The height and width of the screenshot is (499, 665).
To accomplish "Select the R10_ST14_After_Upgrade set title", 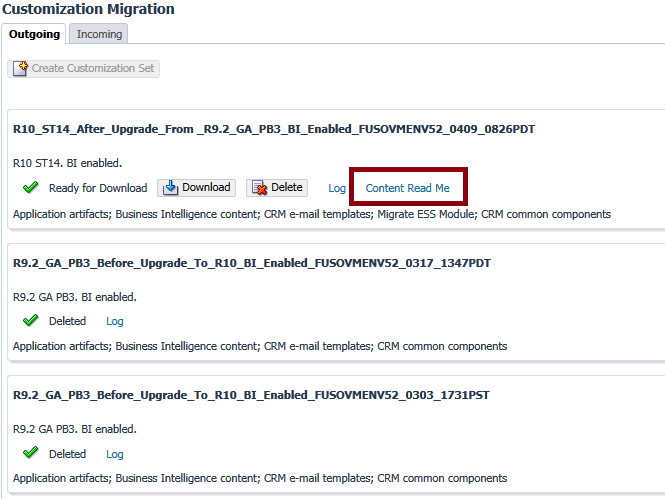I will click(x=273, y=129).
